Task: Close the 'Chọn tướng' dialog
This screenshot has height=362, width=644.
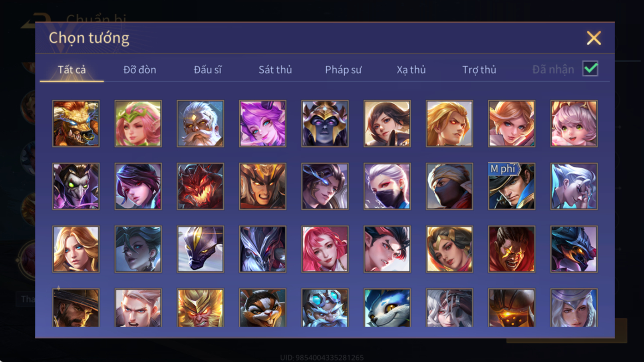Action: click(594, 38)
